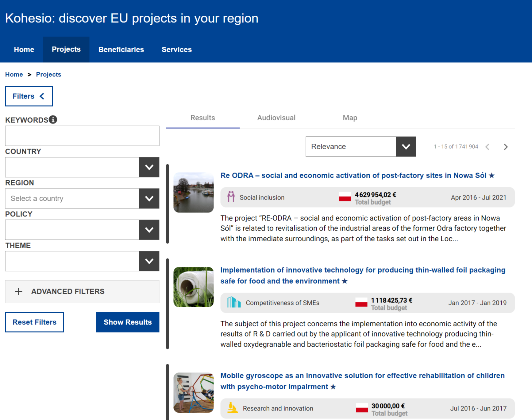Viewport: 532px width, 420px height.
Task: Open the Relevance sort dropdown
Action: click(x=406, y=147)
